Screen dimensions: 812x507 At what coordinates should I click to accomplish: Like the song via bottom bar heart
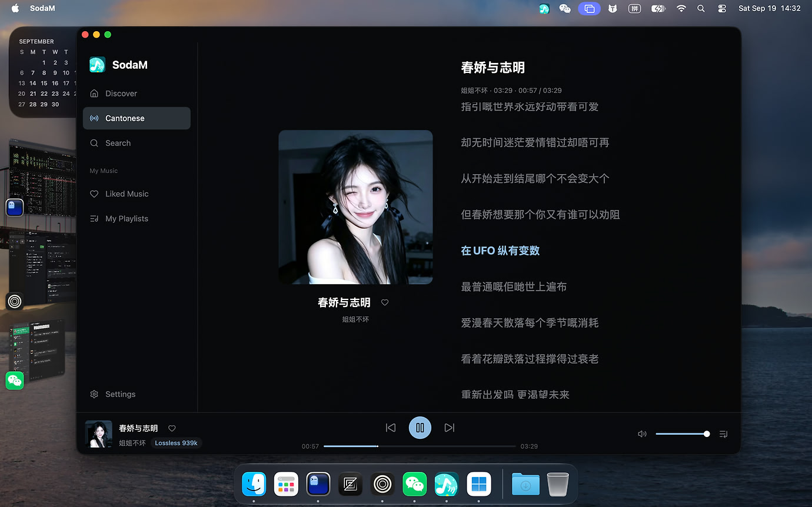pos(172,428)
